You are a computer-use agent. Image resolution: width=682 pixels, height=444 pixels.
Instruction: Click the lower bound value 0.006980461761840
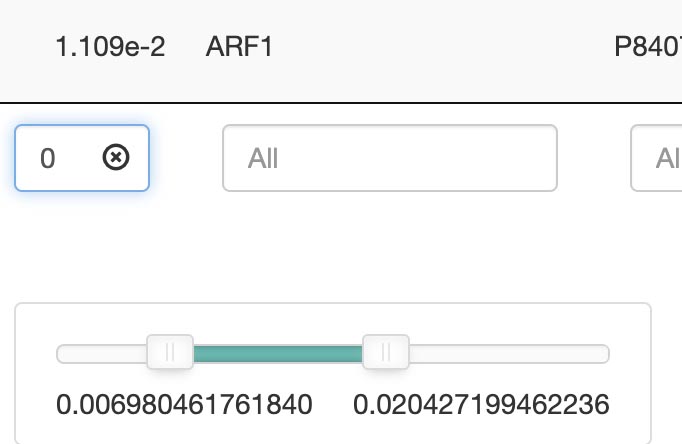tap(184, 404)
